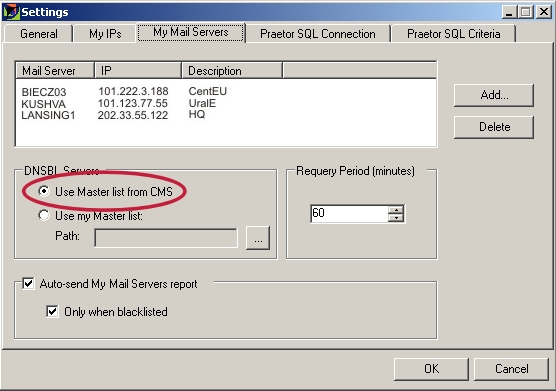Browse for Master list path with the ... button

pos(258,238)
